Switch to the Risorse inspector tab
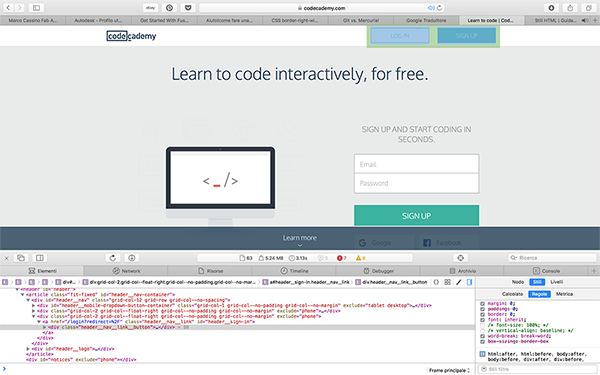The image size is (600, 375). tap(210, 271)
